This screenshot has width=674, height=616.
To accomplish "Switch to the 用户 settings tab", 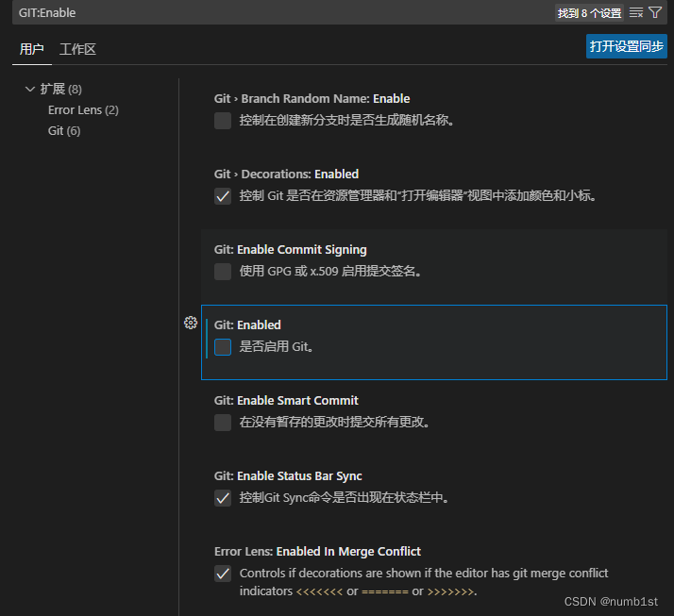I will click(32, 49).
